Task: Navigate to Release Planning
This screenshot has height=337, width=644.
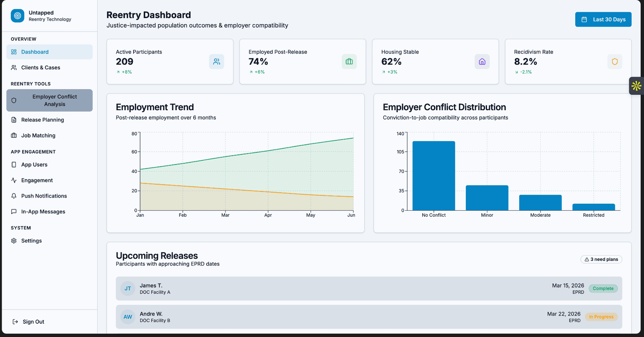Action: (50, 120)
